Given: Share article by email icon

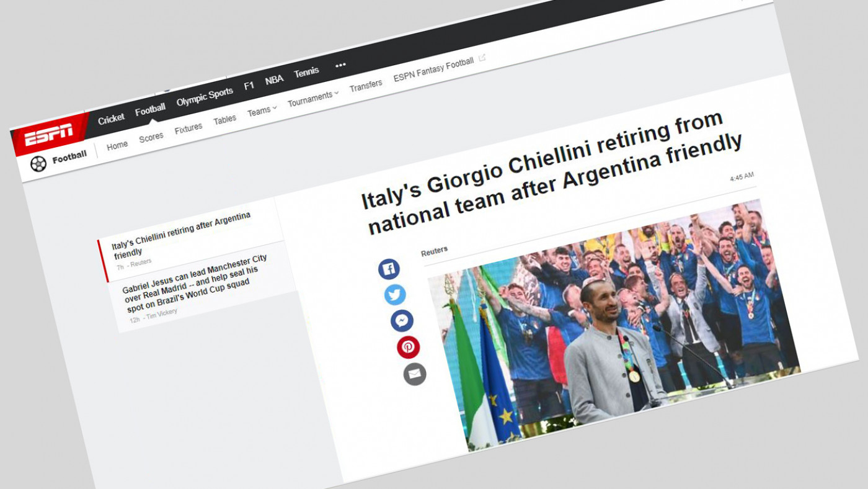Looking at the screenshot, I should tap(415, 374).
